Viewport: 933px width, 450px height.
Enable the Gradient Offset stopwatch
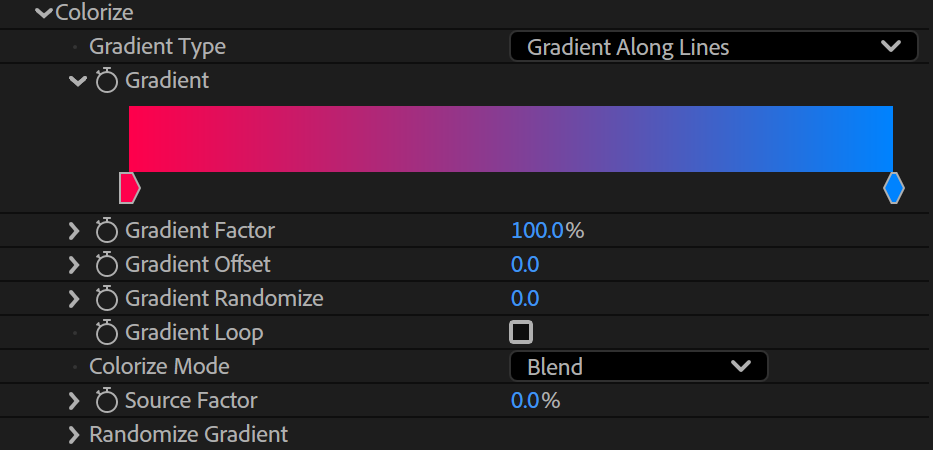pyautogui.click(x=107, y=265)
